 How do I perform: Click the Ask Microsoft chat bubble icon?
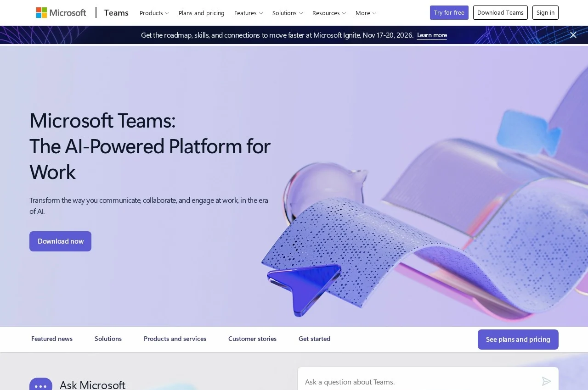[41, 384]
